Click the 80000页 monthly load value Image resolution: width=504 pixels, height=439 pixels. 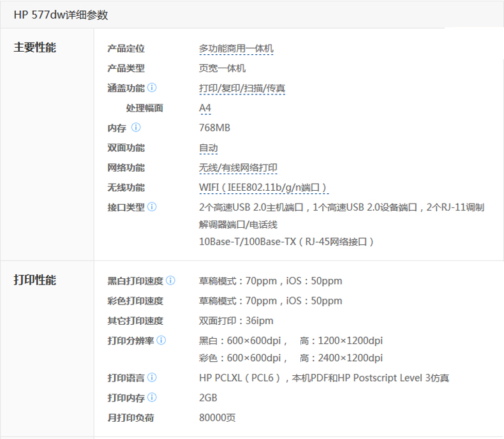(x=218, y=418)
